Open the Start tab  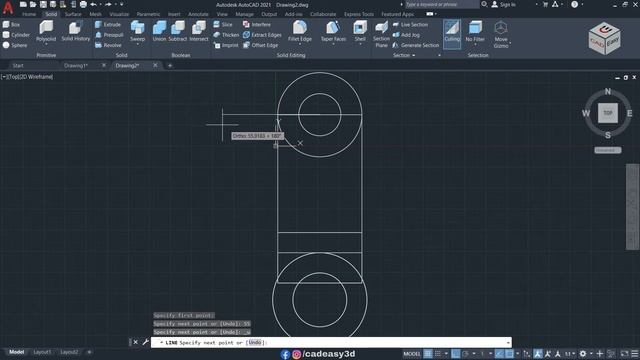tap(18, 65)
